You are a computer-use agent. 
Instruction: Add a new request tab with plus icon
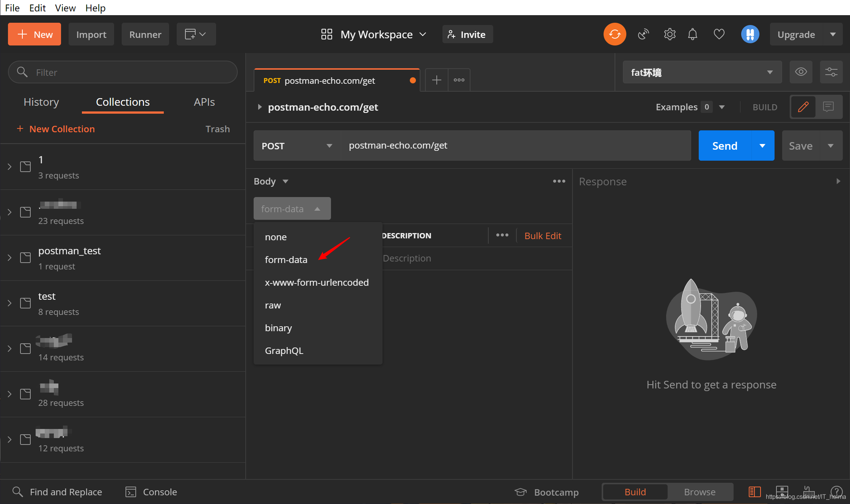437,80
